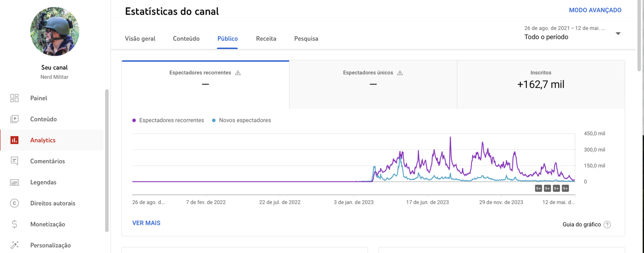
Task: Click the Guia do gráfico help icon
Action: tap(607, 224)
